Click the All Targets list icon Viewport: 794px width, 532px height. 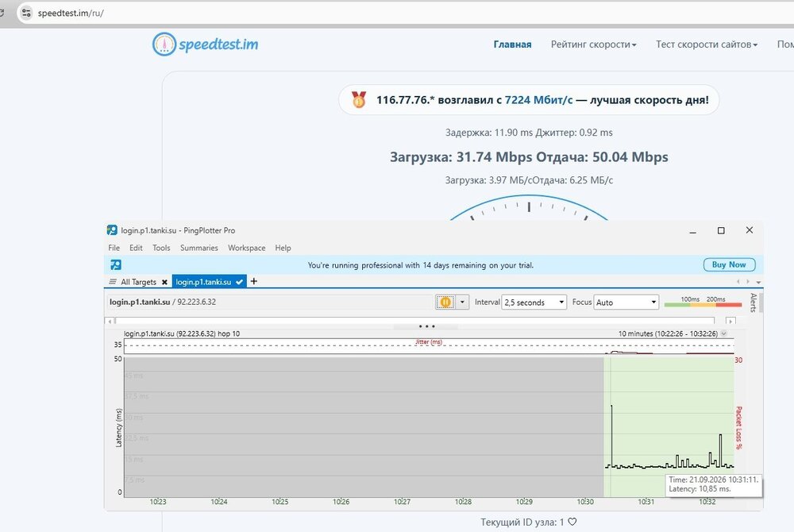[x=113, y=282]
